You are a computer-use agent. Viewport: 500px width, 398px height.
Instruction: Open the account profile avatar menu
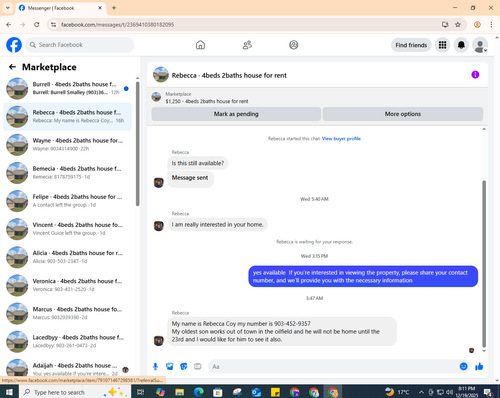[x=480, y=45]
